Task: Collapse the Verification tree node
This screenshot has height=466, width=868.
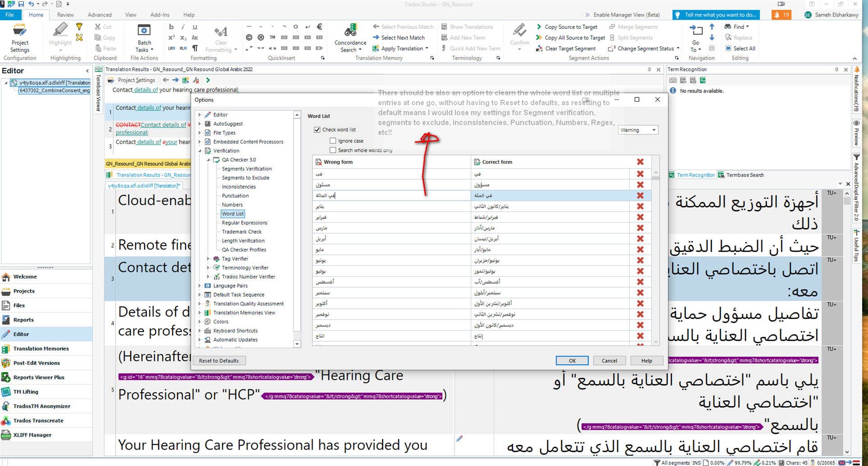Action: pos(200,151)
